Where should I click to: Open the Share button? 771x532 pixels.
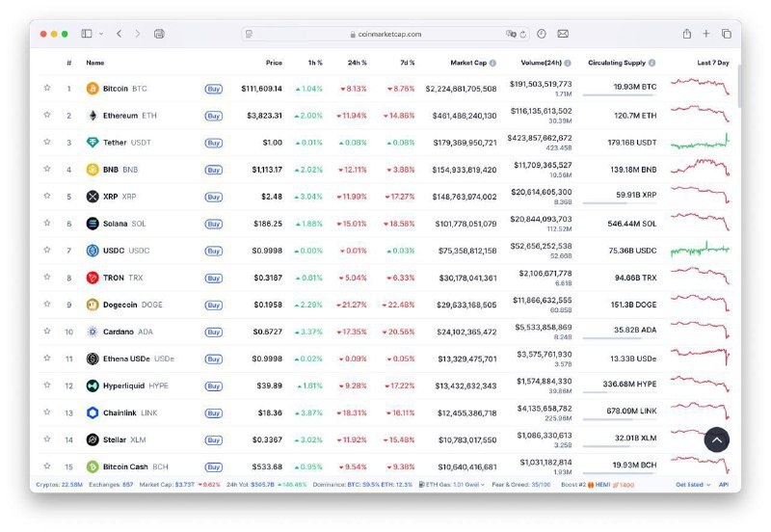687,34
